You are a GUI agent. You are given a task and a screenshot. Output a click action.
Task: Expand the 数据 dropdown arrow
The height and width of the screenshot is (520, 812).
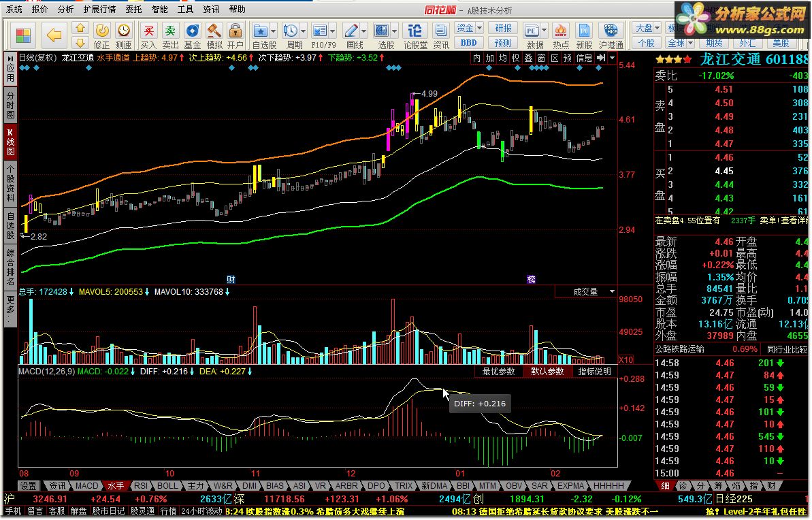click(544, 31)
